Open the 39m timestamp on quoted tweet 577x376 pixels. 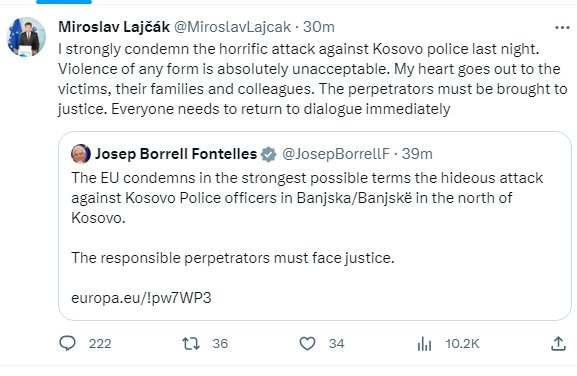[x=417, y=154]
